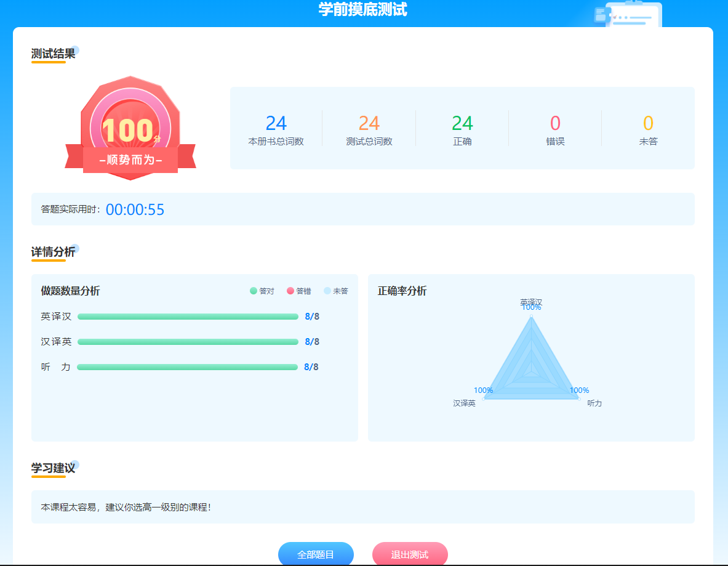Click the 错误 count in red

click(x=555, y=124)
